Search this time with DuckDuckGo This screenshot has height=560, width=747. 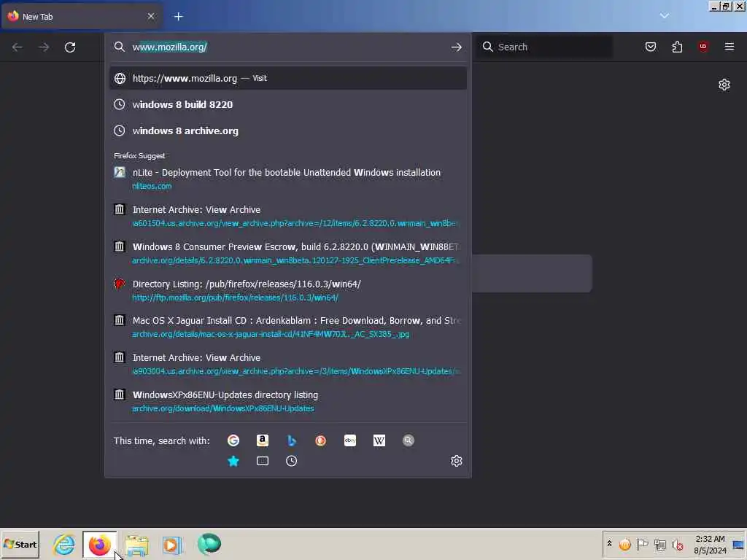point(321,440)
